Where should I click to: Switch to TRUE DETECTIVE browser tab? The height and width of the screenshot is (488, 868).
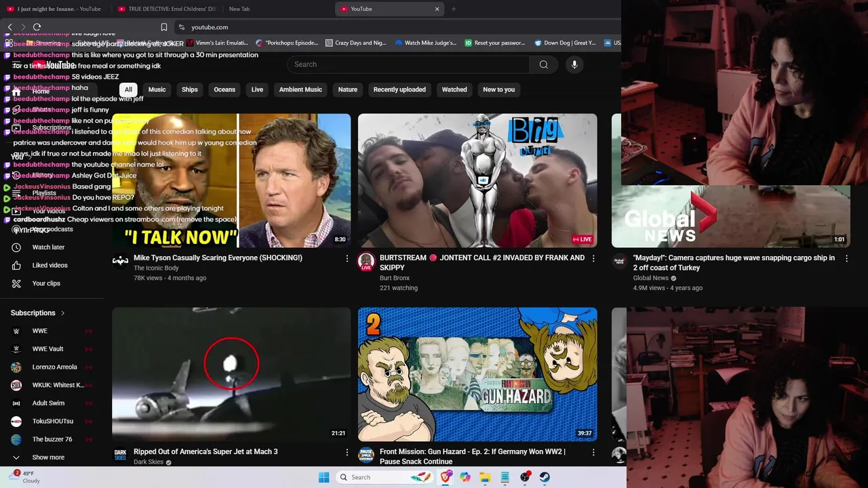[166, 9]
